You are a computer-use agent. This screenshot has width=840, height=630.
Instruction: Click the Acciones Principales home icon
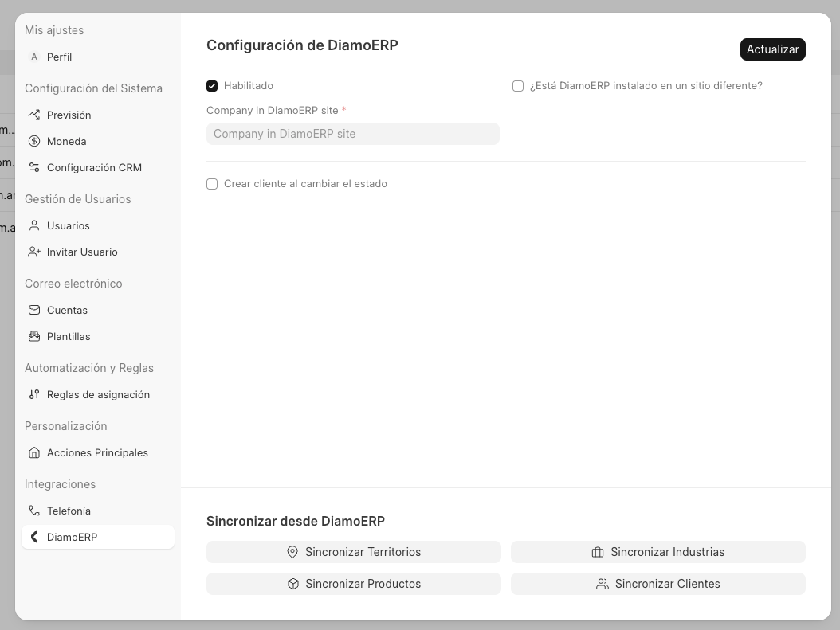pyautogui.click(x=34, y=452)
